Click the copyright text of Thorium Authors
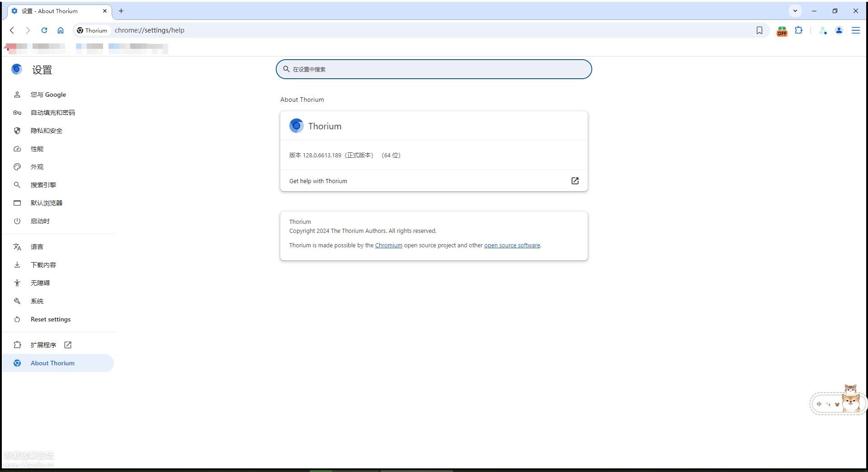The image size is (868, 472). point(363,231)
